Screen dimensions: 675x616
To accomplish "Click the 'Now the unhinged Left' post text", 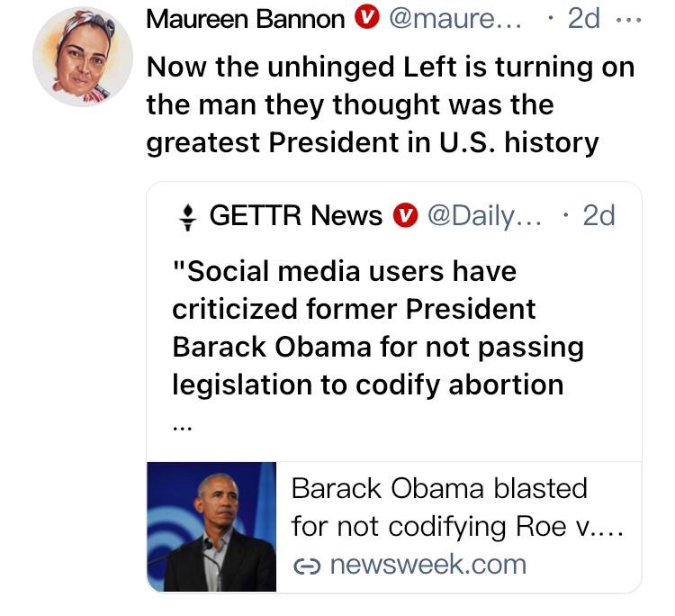I will (x=391, y=104).
